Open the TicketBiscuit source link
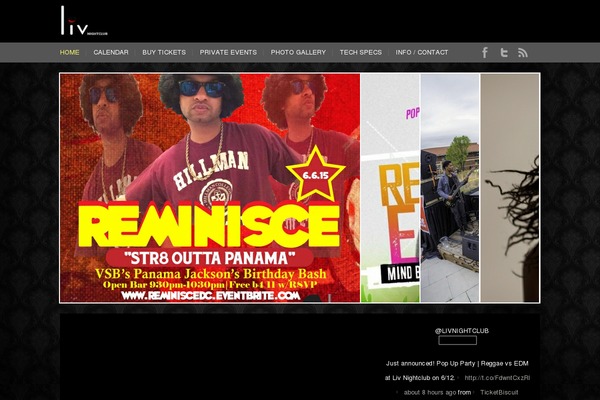This screenshot has height=400, width=600. (x=499, y=392)
